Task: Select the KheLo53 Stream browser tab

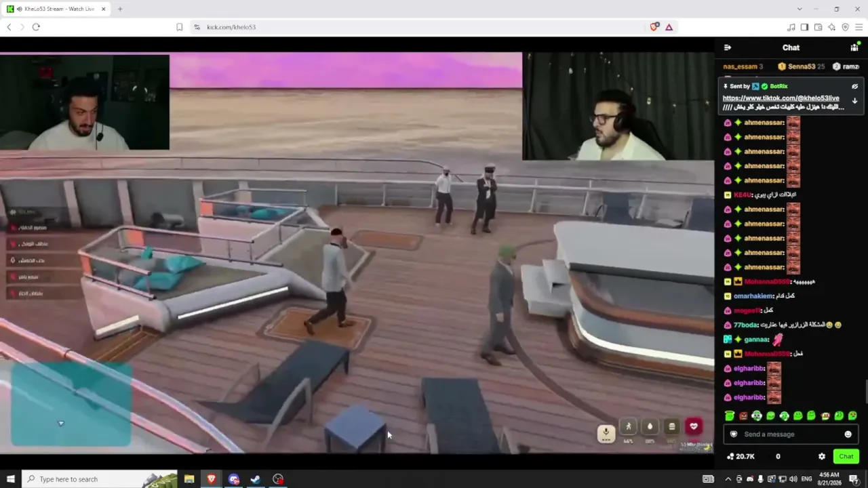Action: point(57,9)
